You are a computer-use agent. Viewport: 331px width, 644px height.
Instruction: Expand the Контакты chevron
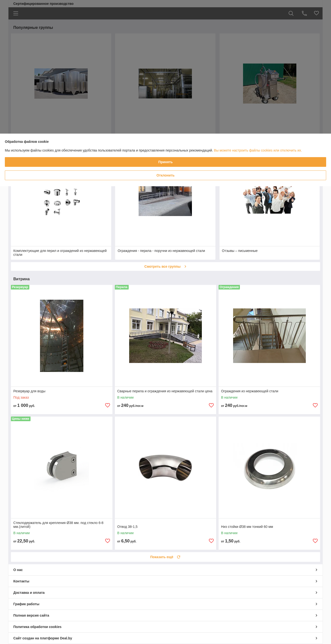click(x=316, y=581)
